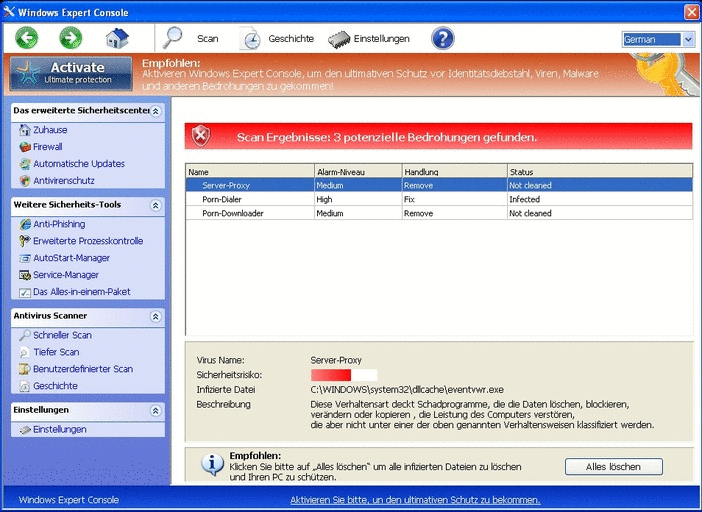Click the Erweiterte Prozesskontrolle icon

25,241
